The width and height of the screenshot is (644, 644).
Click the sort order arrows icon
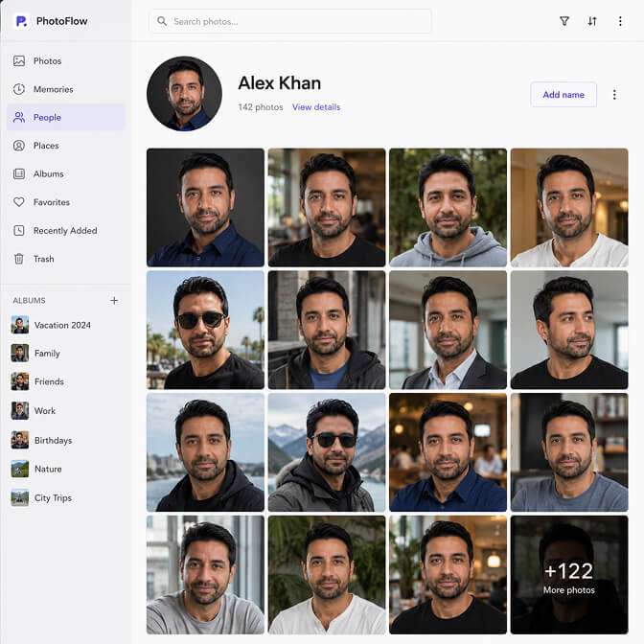(x=592, y=21)
